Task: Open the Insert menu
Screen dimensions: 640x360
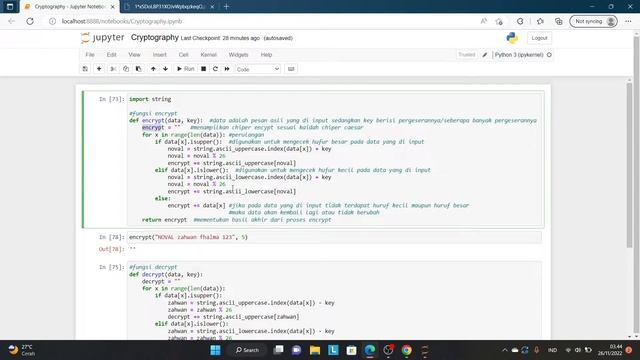Action: click(160, 55)
